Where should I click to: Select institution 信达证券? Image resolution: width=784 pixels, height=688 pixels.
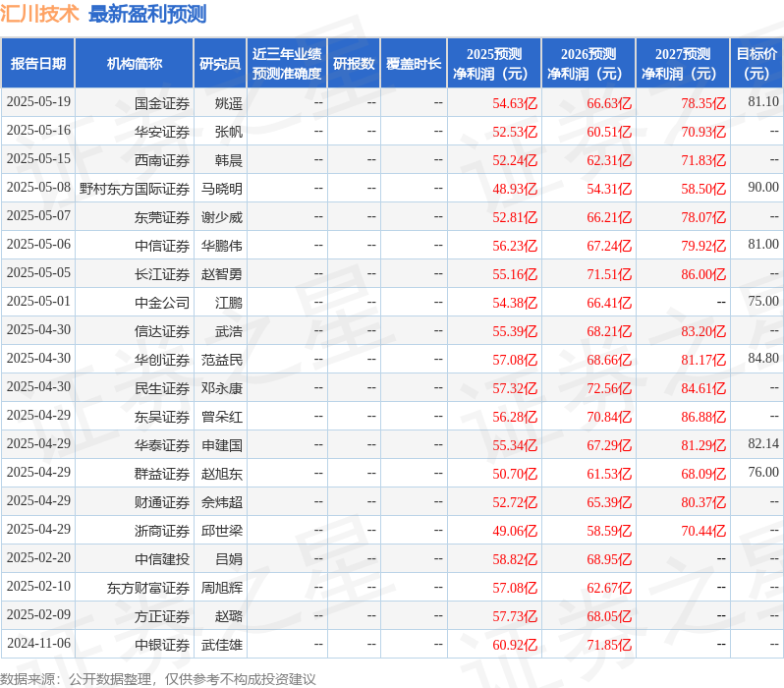pyautogui.click(x=162, y=332)
